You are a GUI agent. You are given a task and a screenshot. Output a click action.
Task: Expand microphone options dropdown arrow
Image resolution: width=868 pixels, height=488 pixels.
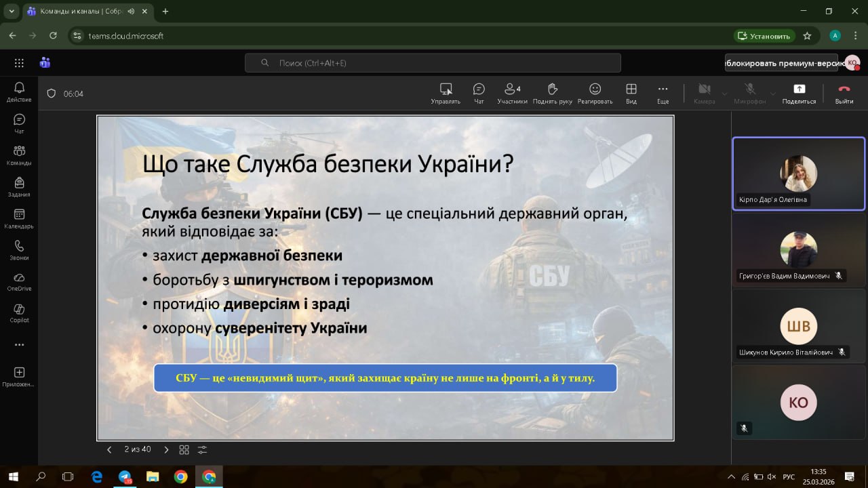[x=772, y=94]
